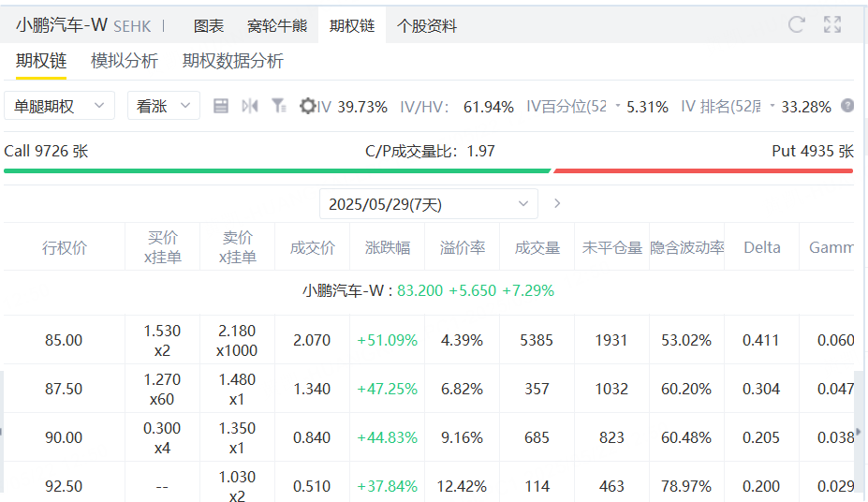Select the 90.00 strike row
This screenshot has width=868, height=502.
[x=429, y=437]
